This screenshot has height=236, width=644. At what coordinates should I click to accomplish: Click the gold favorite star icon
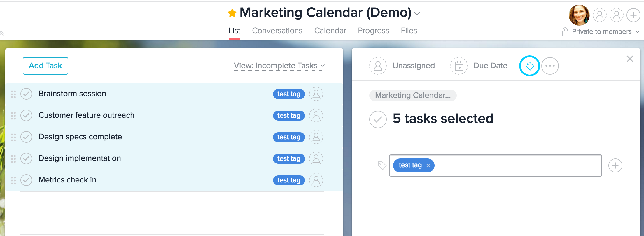[232, 13]
